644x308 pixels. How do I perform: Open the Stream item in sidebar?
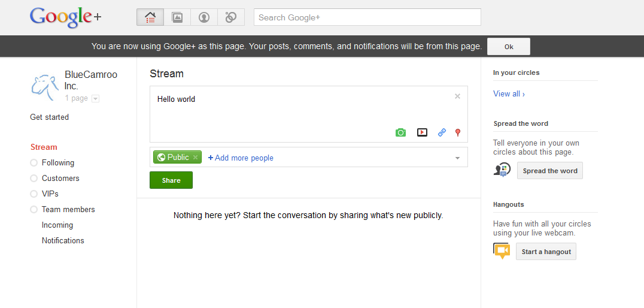coord(44,147)
